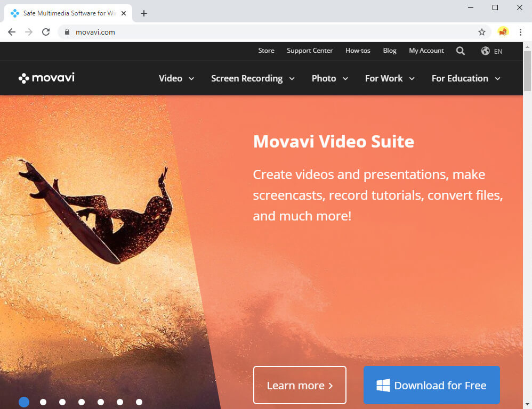The width and height of the screenshot is (532, 409).
Task: Select the third carousel slide dot
Action: 62,402
